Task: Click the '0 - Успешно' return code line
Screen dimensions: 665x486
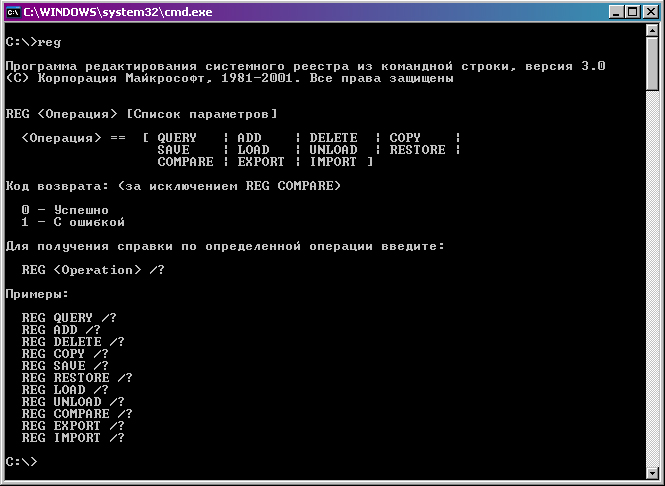Action: (x=65, y=210)
